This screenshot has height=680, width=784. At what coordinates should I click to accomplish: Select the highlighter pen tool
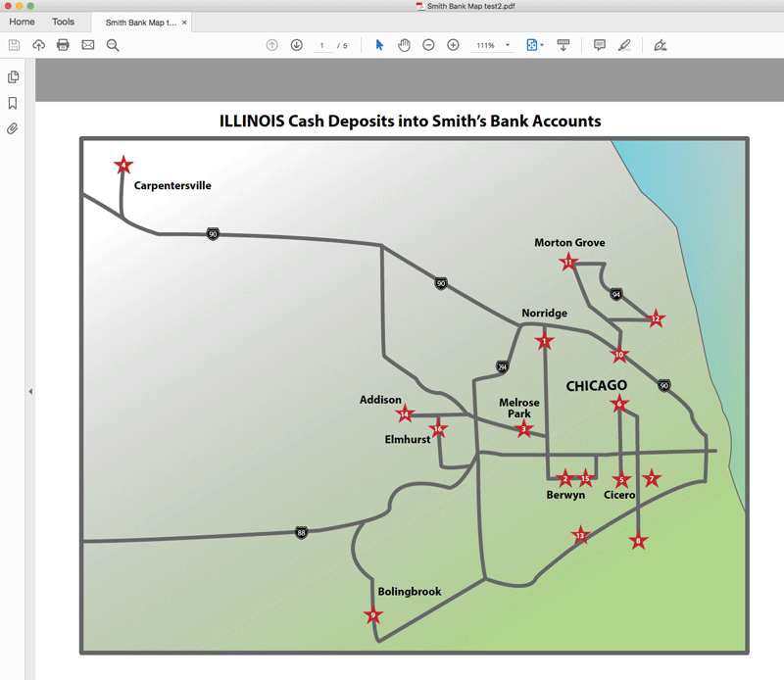pyautogui.click(x=624, y=45)
